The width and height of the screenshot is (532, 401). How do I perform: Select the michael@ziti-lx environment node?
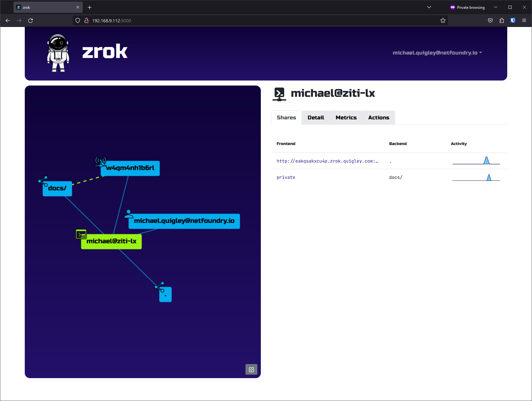click(111, 242)
